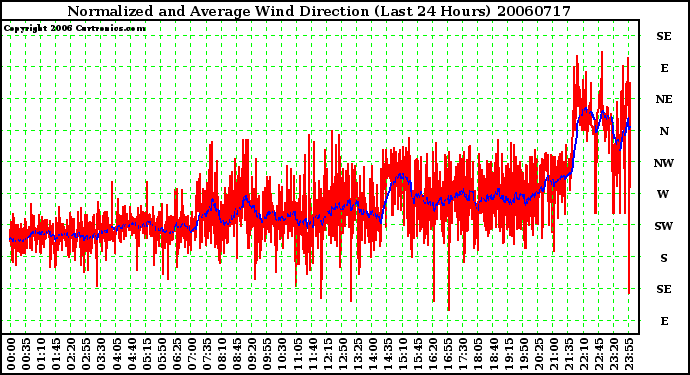Click the 11:40 time axis label
Viewport: 690px width, 375px height.
tap(312, 354)
